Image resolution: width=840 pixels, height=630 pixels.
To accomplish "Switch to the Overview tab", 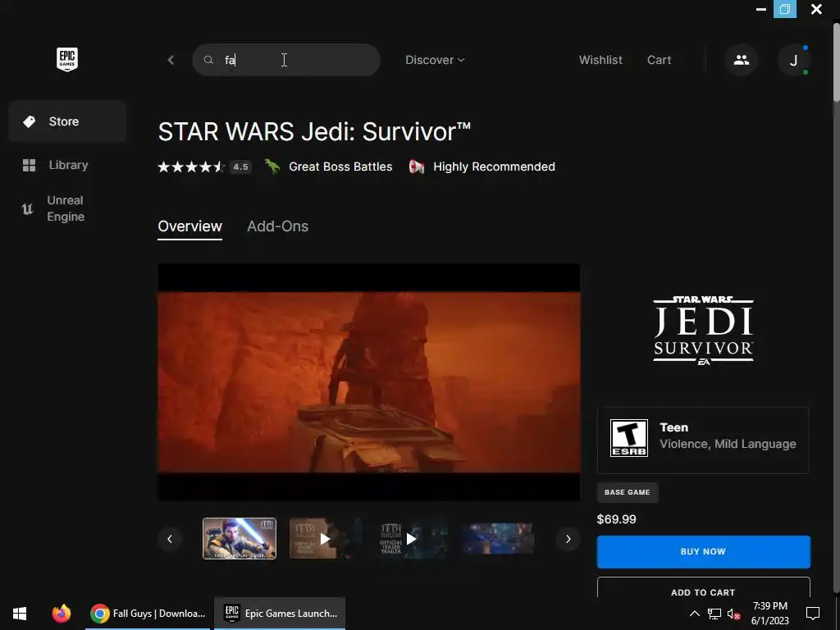I will pyautogui.click(x=189, y=226).
